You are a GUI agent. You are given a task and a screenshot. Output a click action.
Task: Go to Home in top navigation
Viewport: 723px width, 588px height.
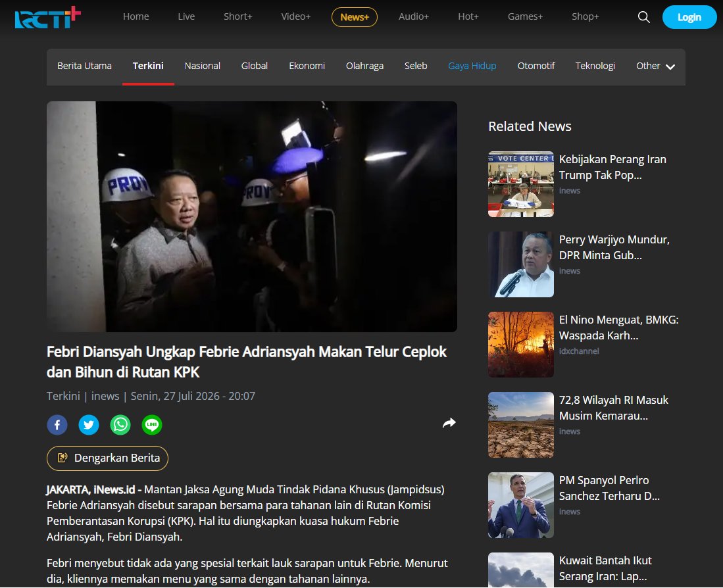point(136,16)
